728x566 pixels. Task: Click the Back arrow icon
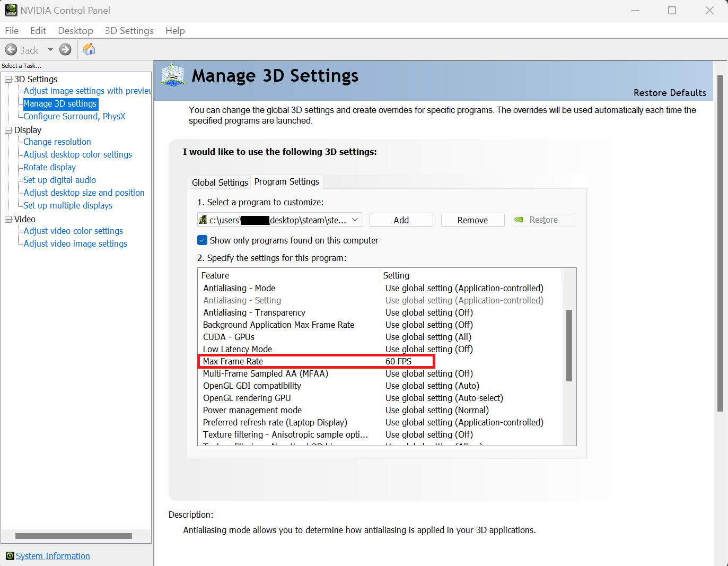click(x=11, y=50)
